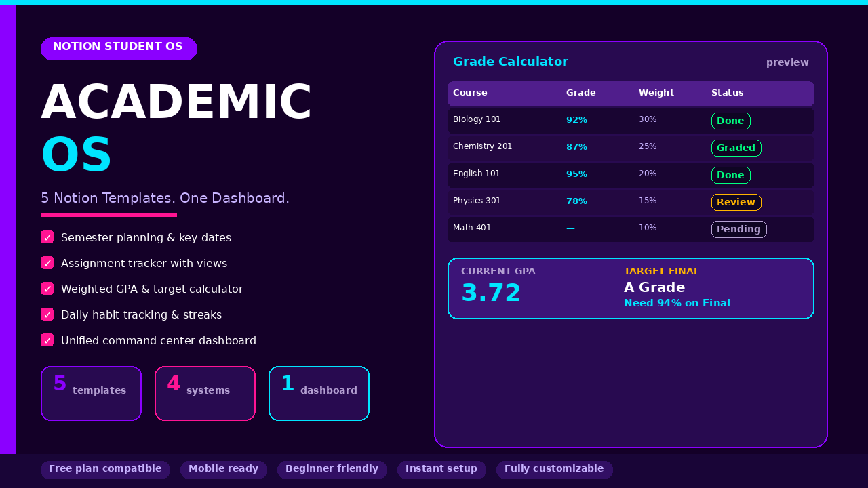Image resolution: width=868 pixels, height=488 pixels.
Task: Click the 92% grade for Biology 101
Action: pyautogui.click(x=576, y=120)
